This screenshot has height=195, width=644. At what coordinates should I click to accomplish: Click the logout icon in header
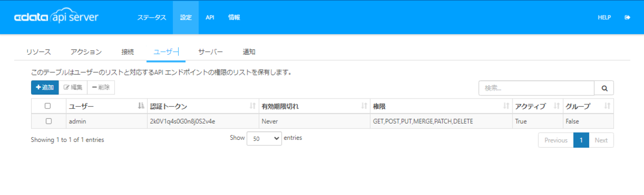pyautogui.click(x=627, y=17)
